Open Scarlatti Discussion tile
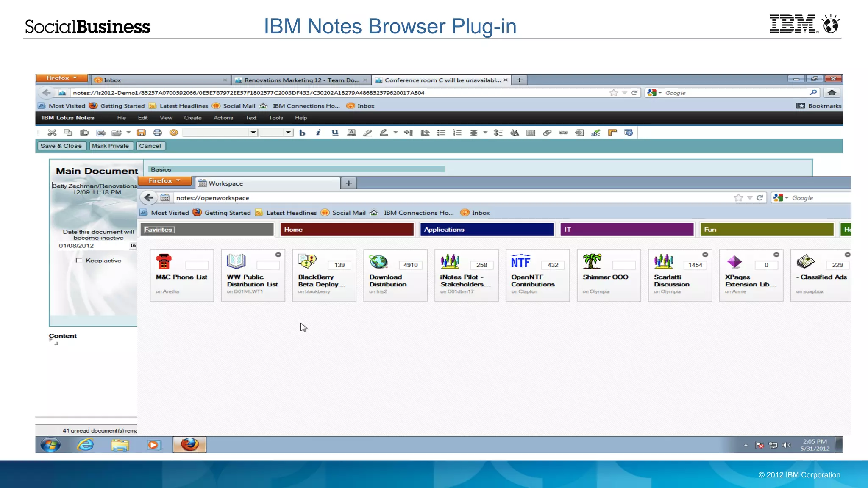This screenshot has width=868, height=488. 680,275
